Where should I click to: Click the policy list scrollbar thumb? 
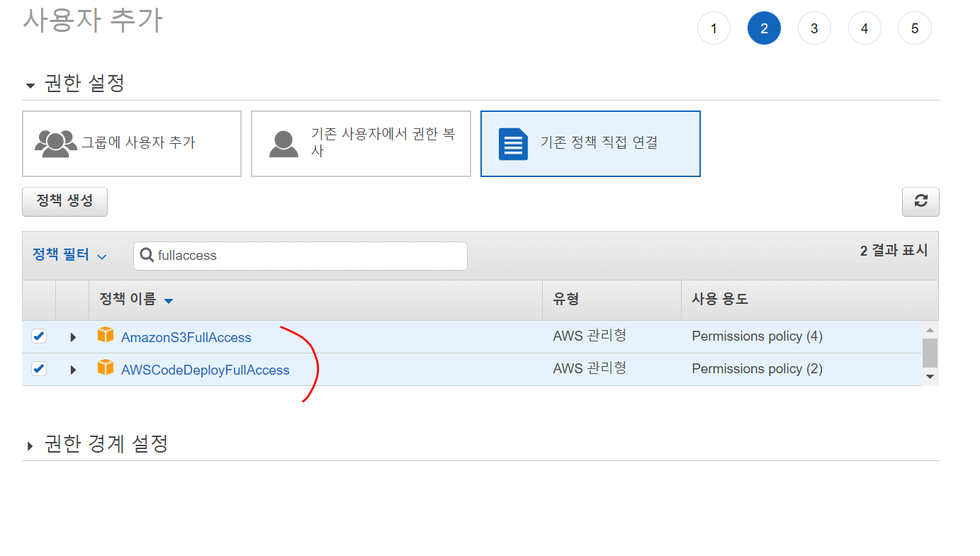pyautogui.click(x=930, y=353)
